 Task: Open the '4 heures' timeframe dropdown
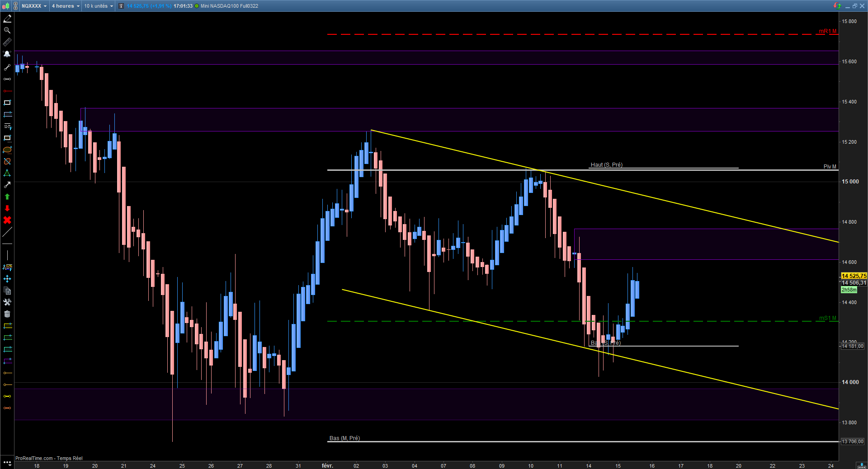tap(66, 6)
